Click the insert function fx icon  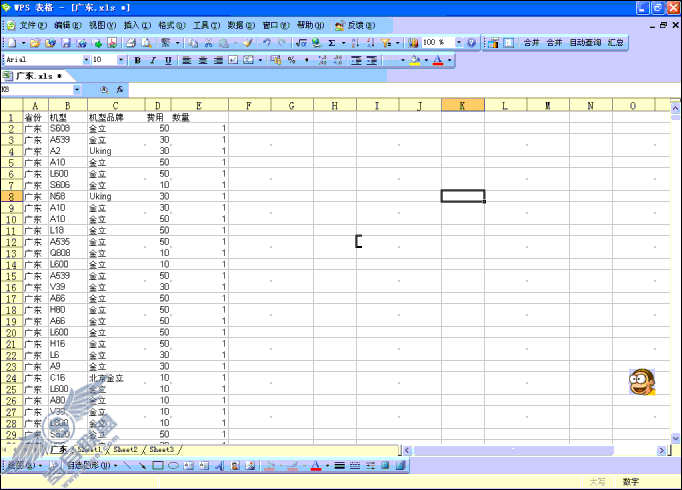click(120, 90)
